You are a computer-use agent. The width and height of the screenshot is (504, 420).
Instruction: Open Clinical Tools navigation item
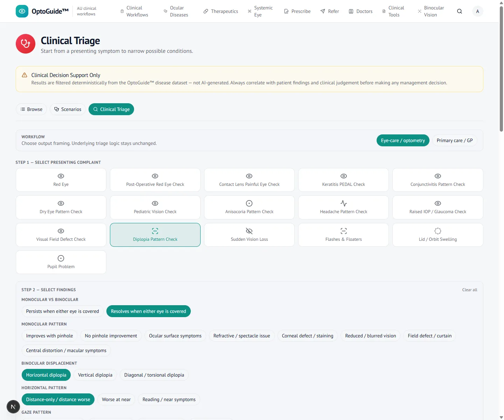pos(393,11)
